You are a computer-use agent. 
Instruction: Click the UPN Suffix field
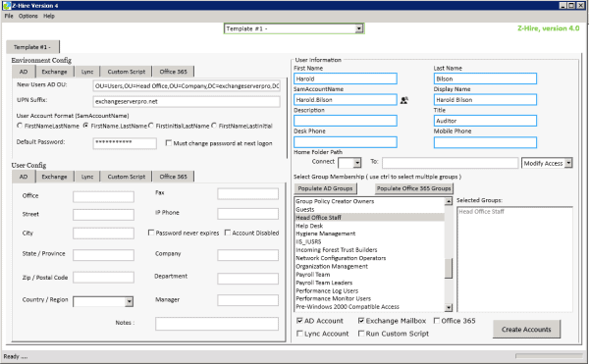pos(187,101)
